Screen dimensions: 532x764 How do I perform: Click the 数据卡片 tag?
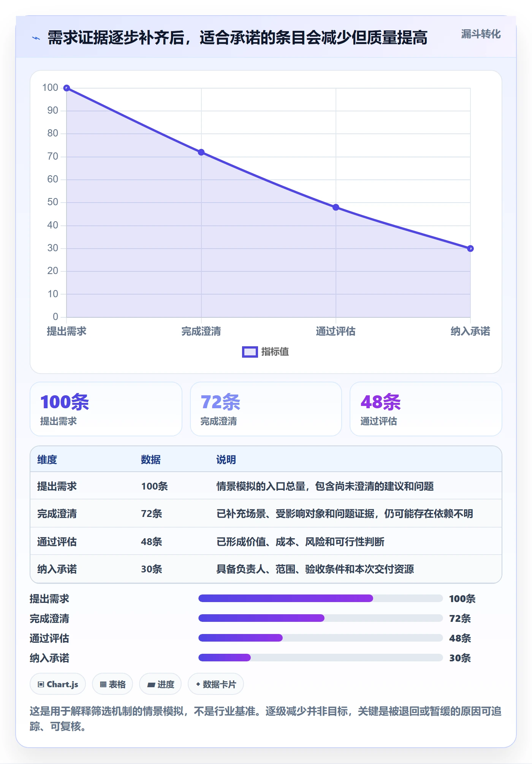pos(216,684)
